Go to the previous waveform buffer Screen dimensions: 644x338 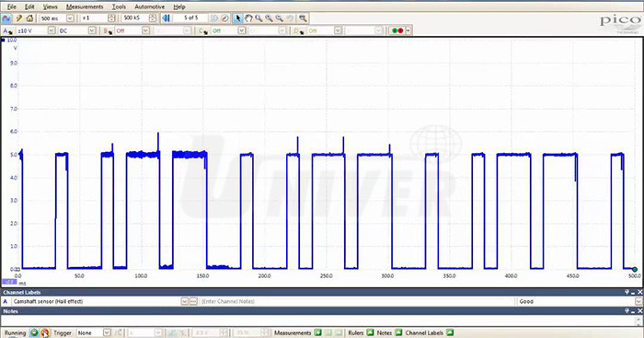coord(166,18)
